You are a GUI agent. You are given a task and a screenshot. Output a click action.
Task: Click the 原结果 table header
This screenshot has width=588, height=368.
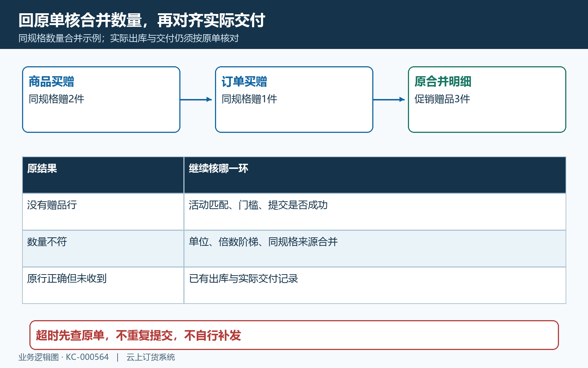pyautogui.click(x=103, y=175)
